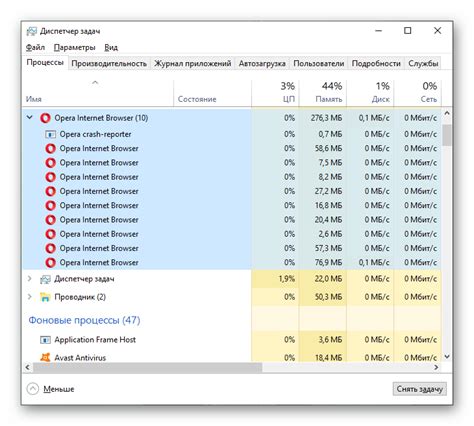
Task: Click Opera icon in the 20,4 МБ row
Action: point(50,220)
